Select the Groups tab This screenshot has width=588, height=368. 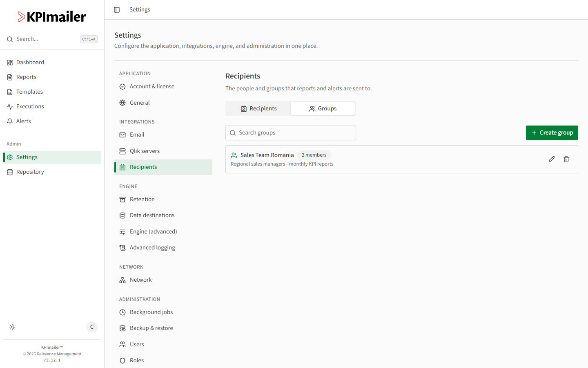(323, 108)
